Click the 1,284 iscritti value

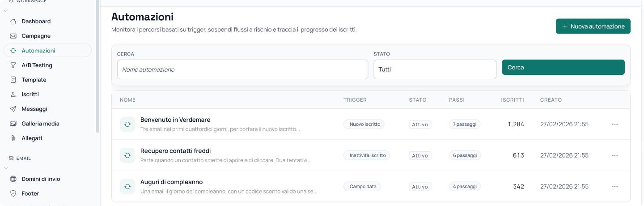tap(516, 124)
